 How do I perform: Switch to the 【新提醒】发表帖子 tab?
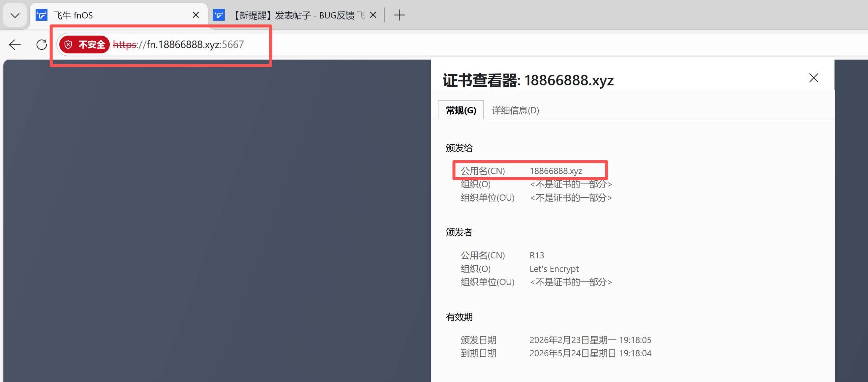pos(293,15)
